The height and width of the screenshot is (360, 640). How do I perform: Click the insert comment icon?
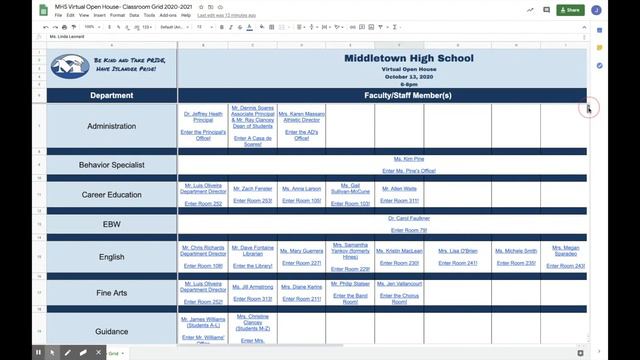click(362, 27)
